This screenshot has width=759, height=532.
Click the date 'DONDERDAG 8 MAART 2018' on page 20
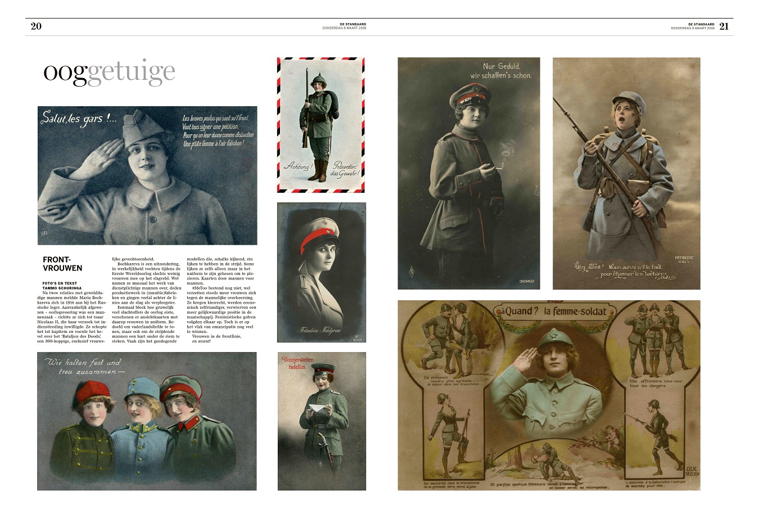tap(345, 29)
